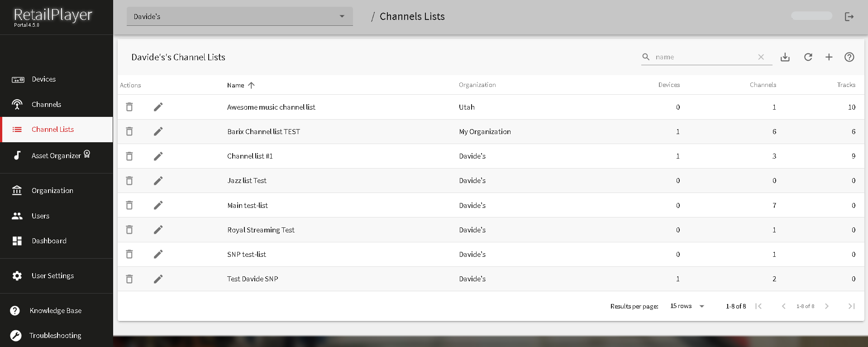
Task: Delete the Awesome music channel list
Action: [129, 107]
